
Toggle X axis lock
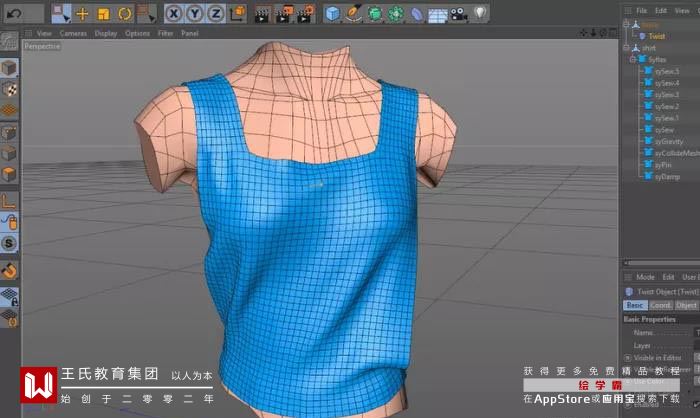tap(173, 14)
